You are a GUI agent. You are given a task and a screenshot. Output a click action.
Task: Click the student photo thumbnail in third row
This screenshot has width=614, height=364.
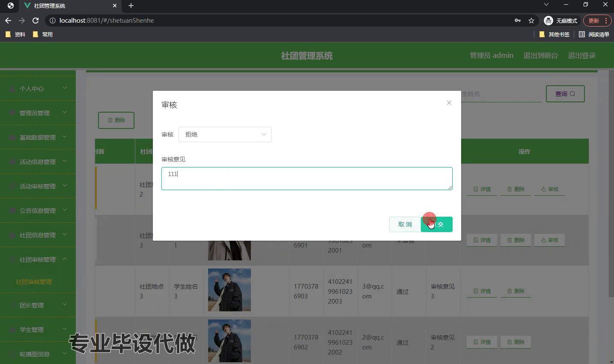pos(229,290)
